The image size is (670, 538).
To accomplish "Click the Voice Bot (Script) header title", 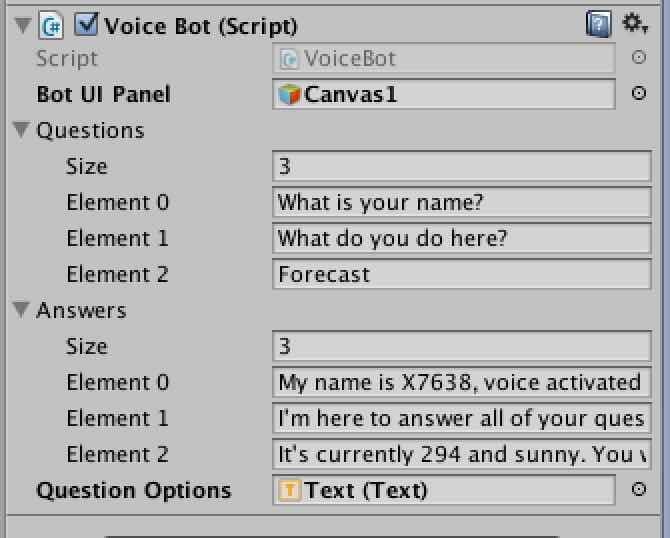I will [201, 26].
